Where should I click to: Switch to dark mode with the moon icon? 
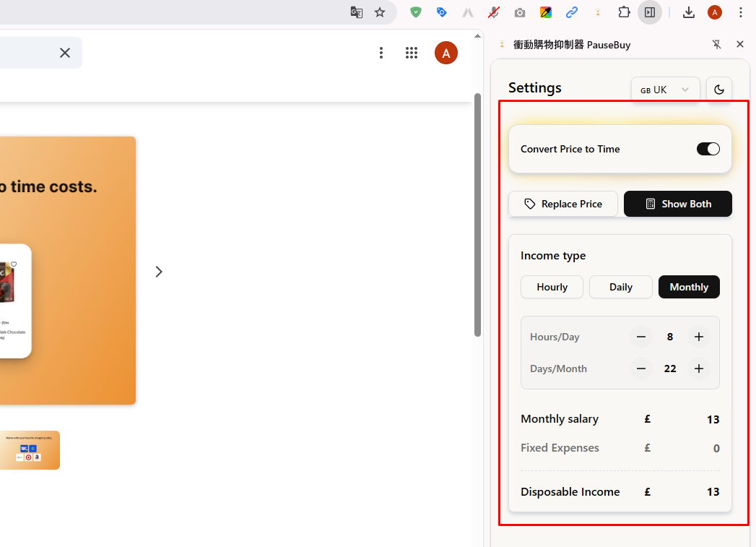click(718, 89)
